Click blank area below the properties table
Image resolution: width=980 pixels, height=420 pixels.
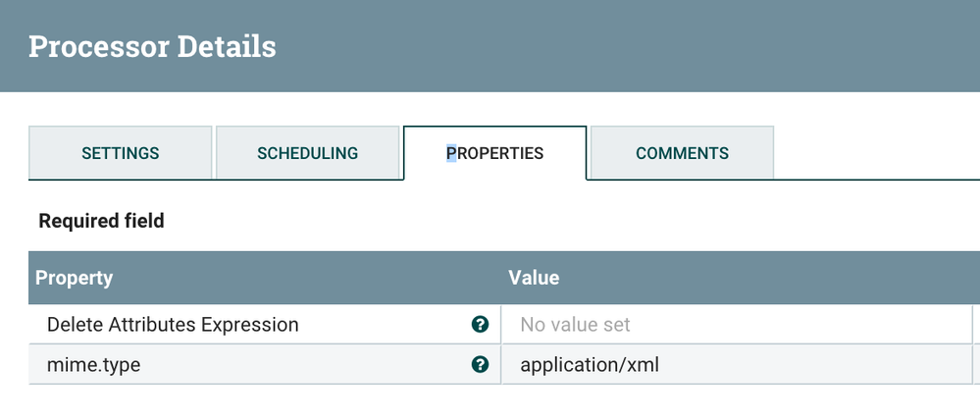pos(490,402)
